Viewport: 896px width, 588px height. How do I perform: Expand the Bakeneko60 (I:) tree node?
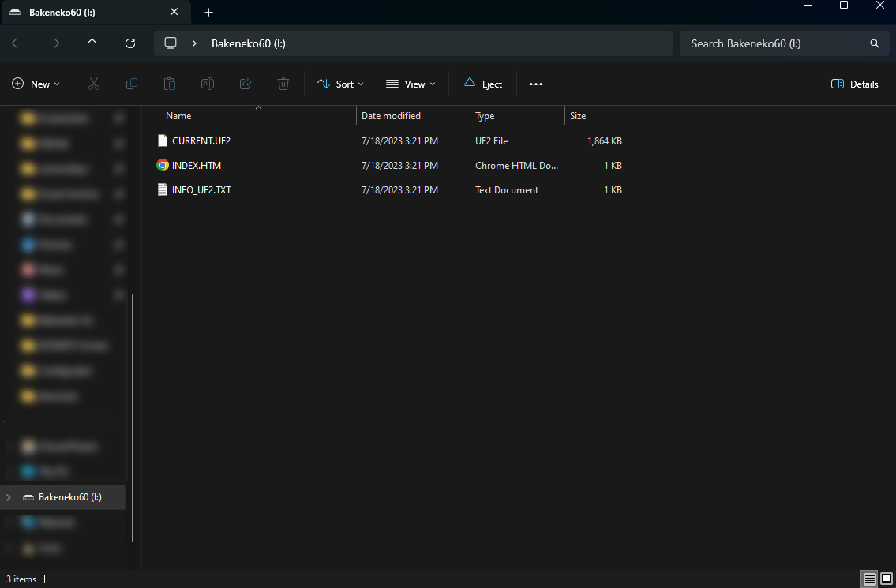[x=9, y=497]
